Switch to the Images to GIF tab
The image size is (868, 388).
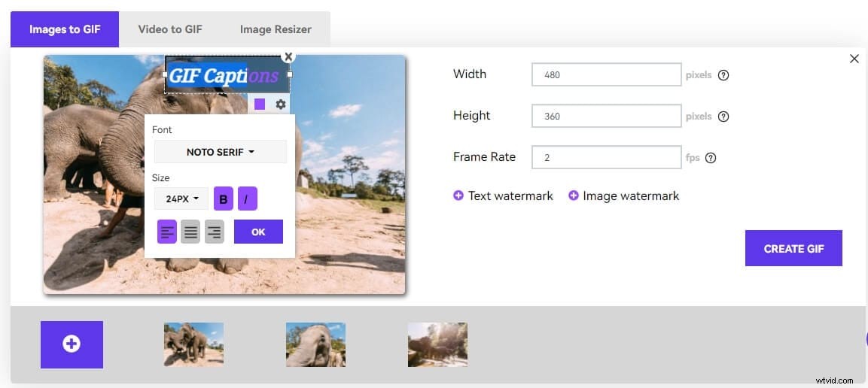click(65, 29)
